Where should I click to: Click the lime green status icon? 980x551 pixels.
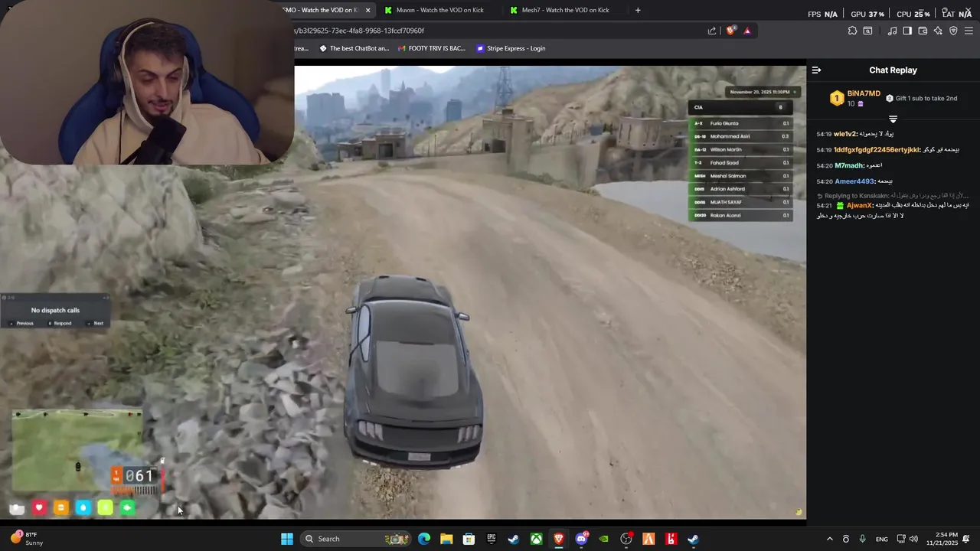(x=105, y=507)
